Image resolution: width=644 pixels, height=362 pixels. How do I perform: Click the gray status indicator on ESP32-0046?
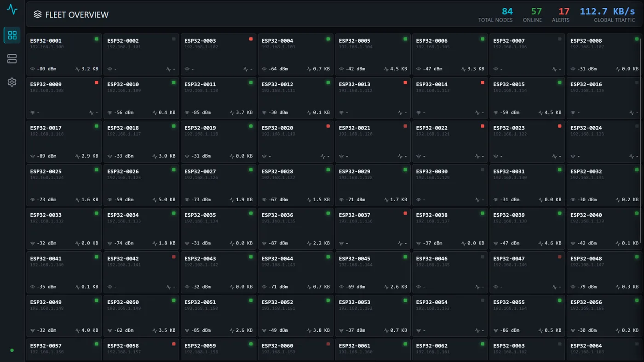(482, 257)
